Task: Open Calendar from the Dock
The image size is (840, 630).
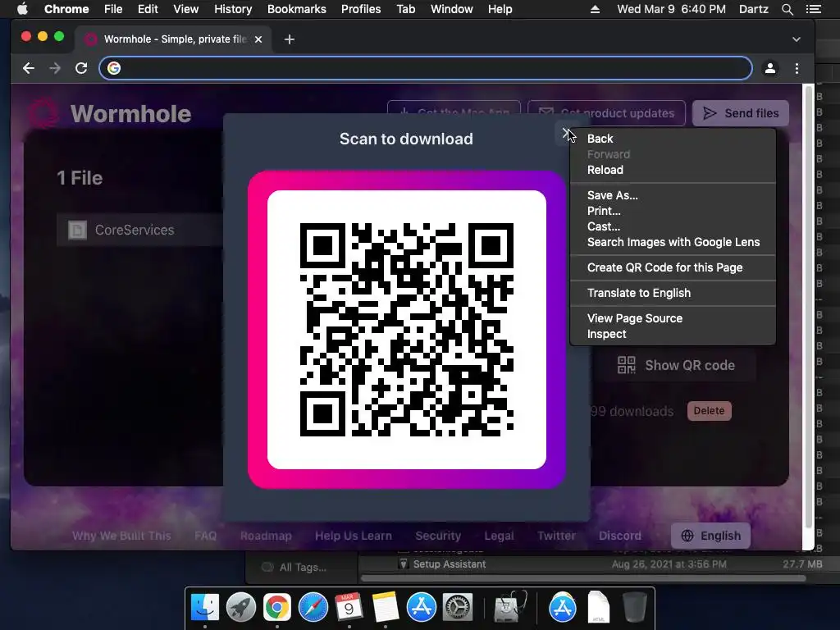Action: point(349,607)
